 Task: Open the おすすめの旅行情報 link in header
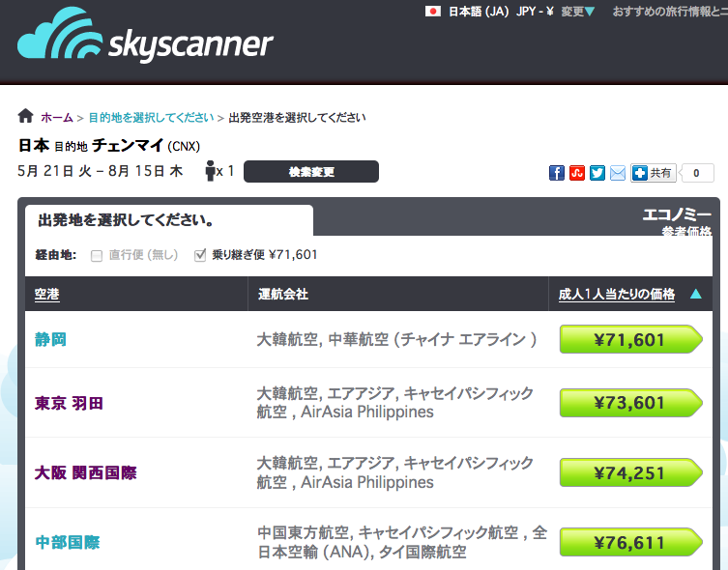(669, 12)
